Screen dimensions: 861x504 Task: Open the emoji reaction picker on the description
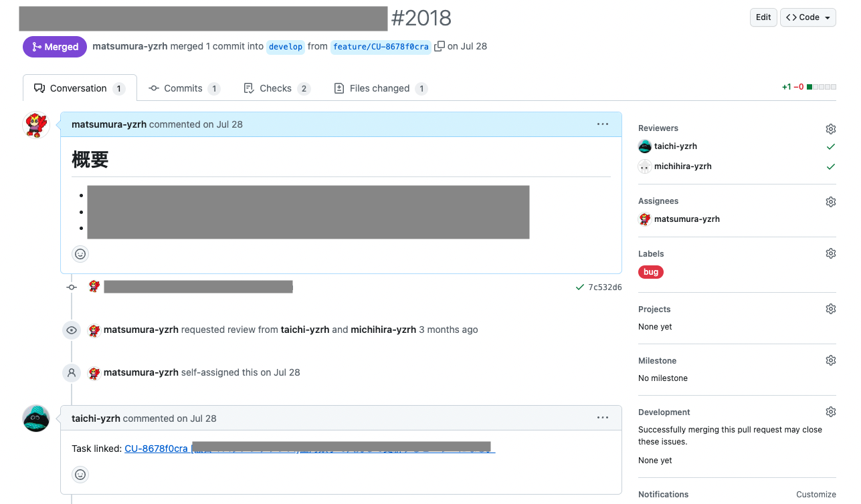(x=80, y=253)
